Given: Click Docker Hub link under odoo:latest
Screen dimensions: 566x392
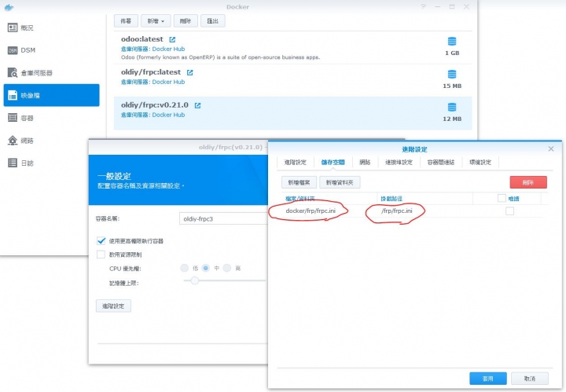Looking at the screenshot, I should (x=168, y=49).
